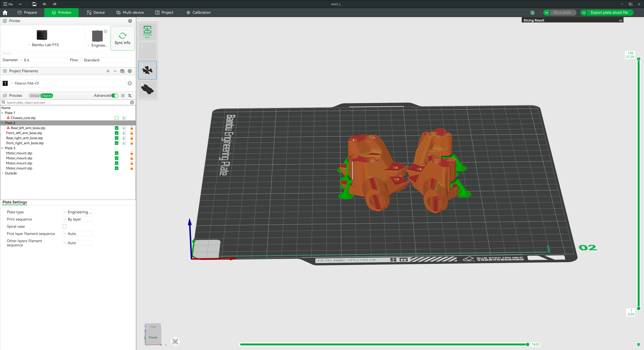Screen dimensions: 644x350
Task: Click the home icon
Action: 5,12
